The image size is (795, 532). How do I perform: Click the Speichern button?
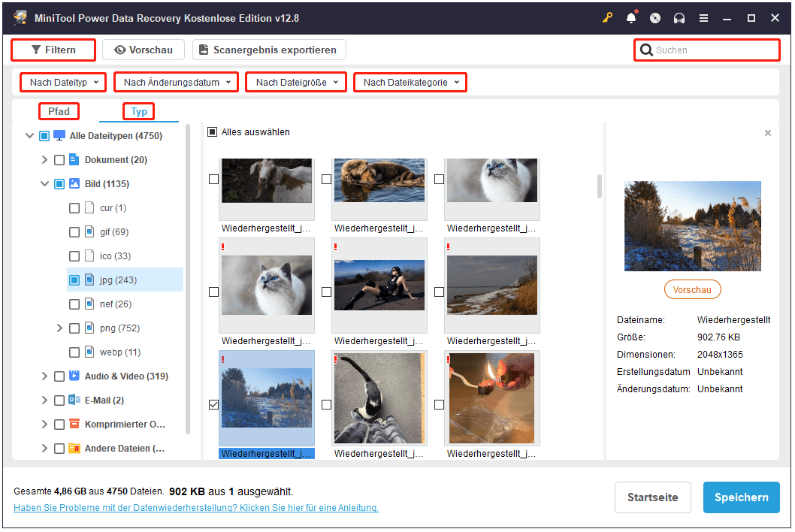(x=741, y=497)
